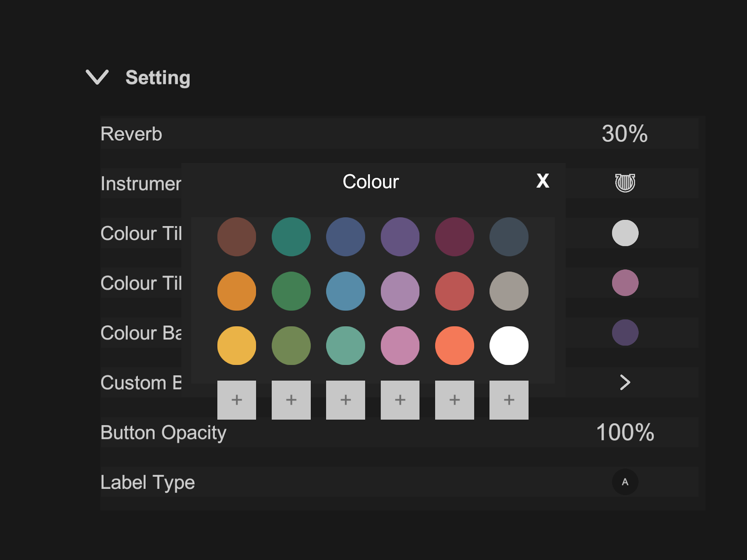Image resolution: width=747 pixels, height=560 pixels.
Task: Select the Instrument row label
Action: point(141,184)
